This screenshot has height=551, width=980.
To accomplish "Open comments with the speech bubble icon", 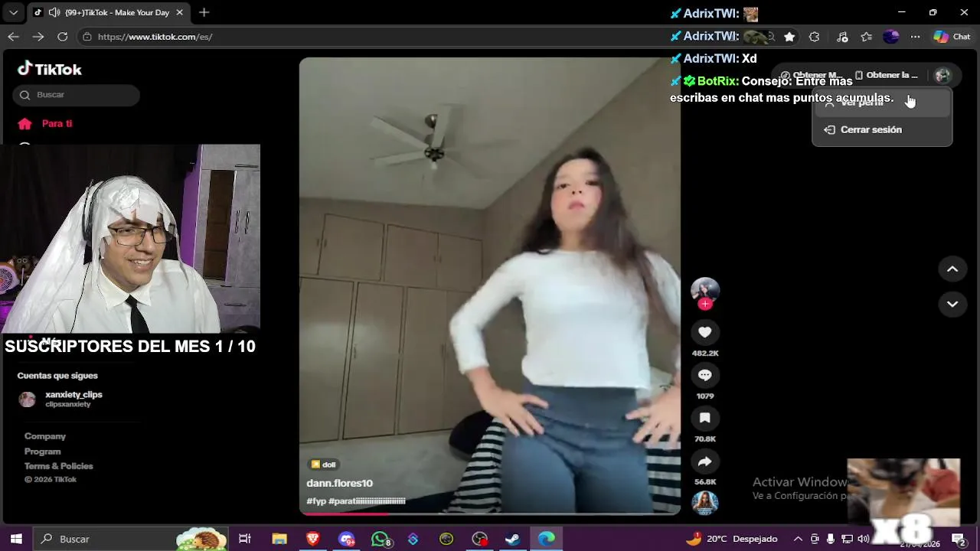I will 704,375.
